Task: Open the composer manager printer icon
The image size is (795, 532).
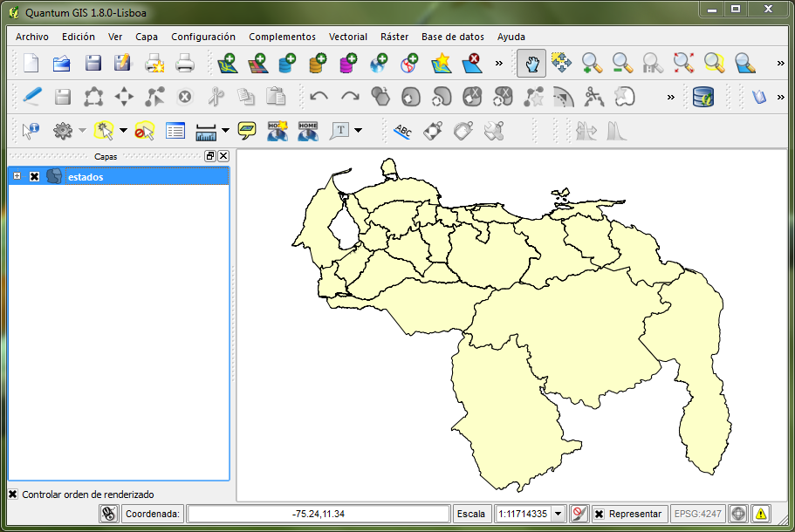Action: click(x=185, y=64)
